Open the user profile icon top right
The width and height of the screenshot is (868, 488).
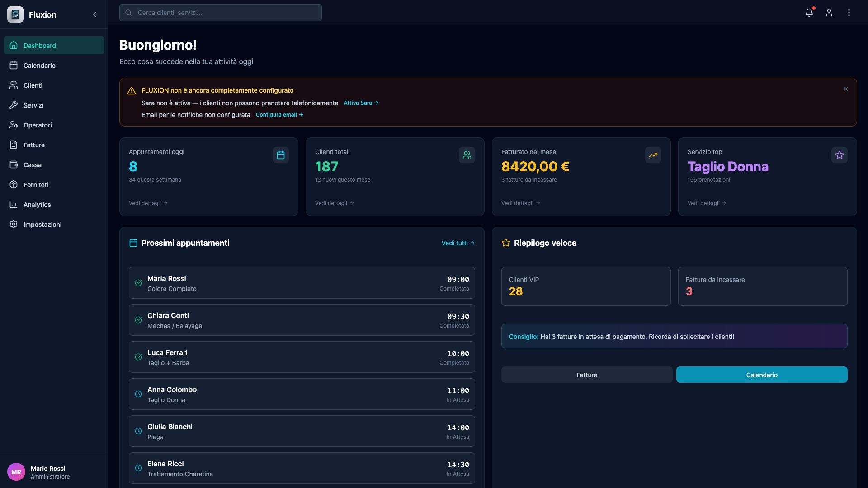pyautogui.click(x=829, y=13)
